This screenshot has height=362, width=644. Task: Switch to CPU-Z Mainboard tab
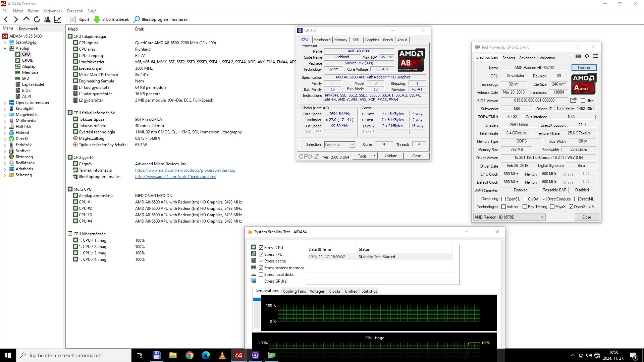coord(322,40)
